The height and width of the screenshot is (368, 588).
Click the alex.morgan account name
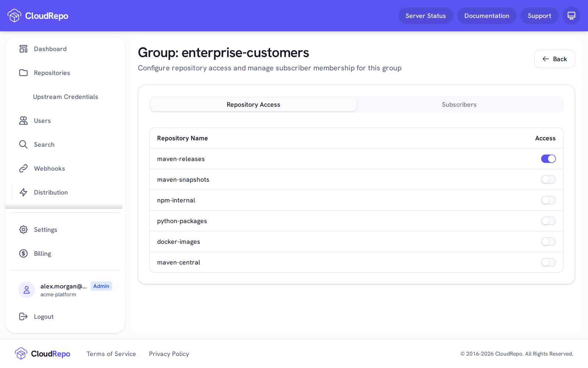click(64, 286)
